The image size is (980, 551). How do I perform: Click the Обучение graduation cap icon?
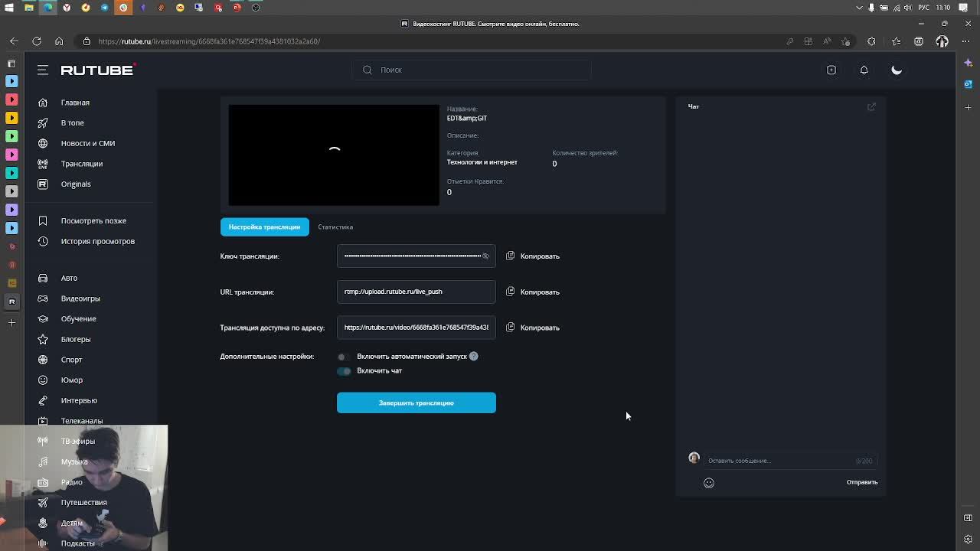[x=43, y=318]
